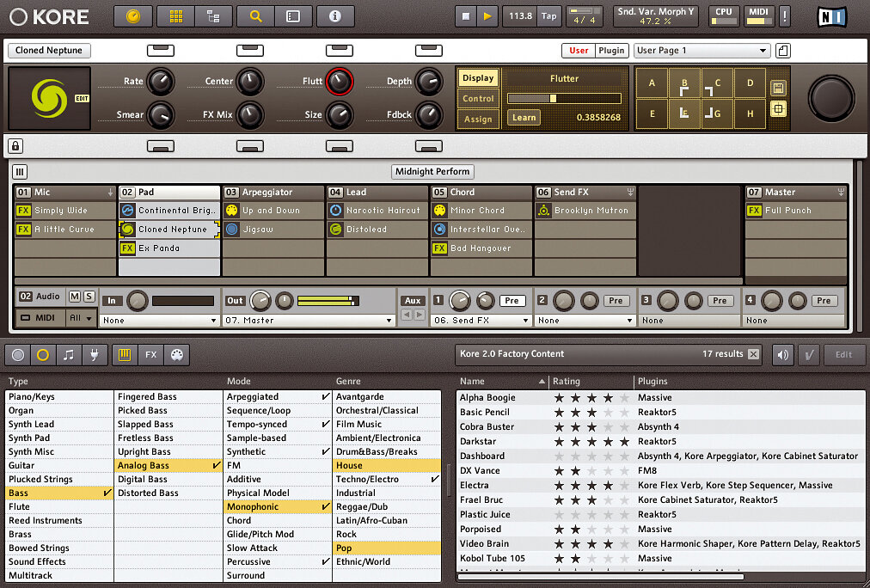Click the Tap tempo button

(548, 16)
